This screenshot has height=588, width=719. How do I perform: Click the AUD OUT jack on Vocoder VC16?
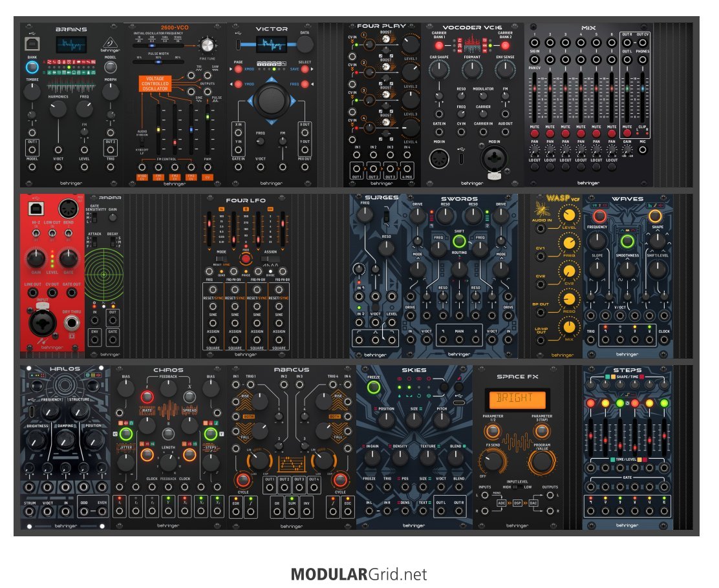(x=506, y=132)
